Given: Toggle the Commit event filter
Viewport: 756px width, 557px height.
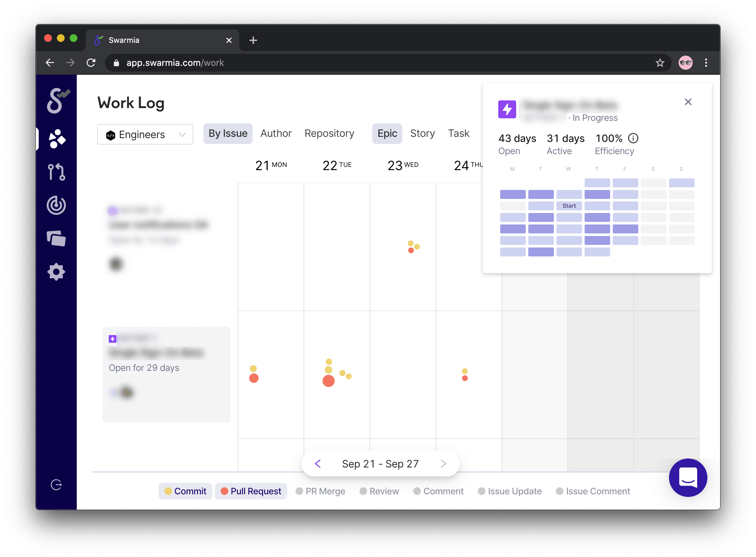Looking at the screenshot, I should pos(185,491).
